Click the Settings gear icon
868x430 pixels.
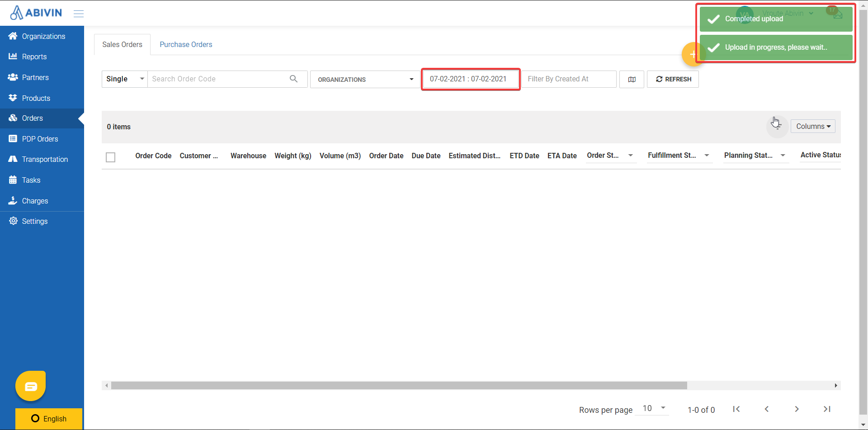13,221
